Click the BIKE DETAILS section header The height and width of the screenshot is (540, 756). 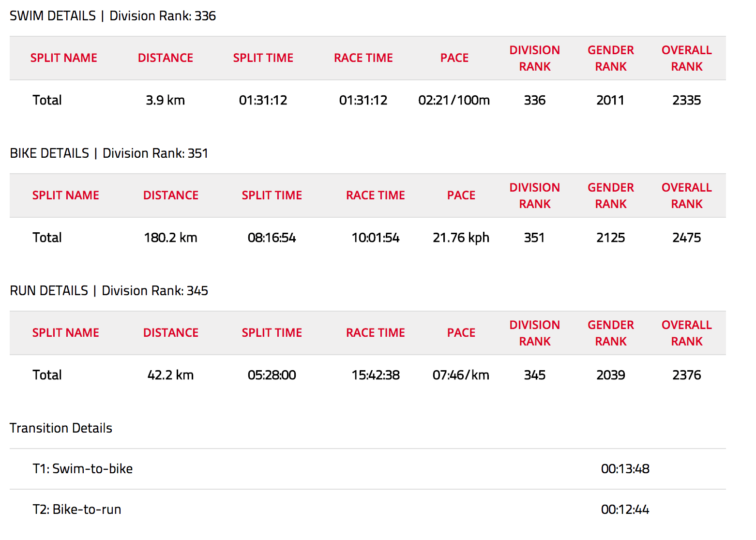48,153
